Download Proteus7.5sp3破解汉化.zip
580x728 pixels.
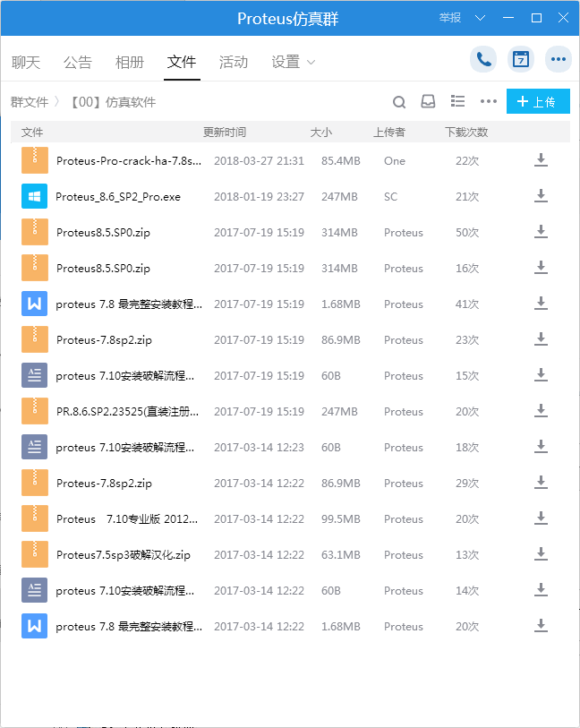[541, 554]
